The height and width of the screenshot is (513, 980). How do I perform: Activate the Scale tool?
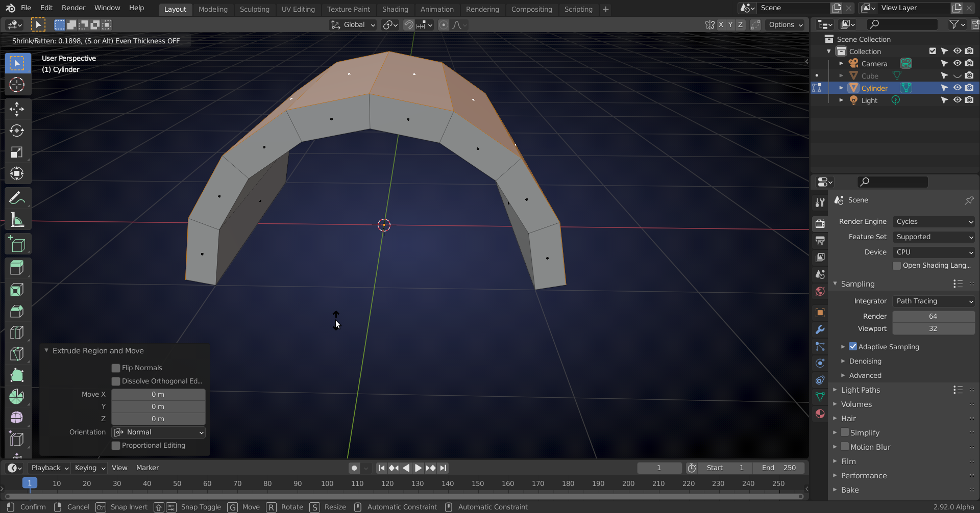pyautogui.click(x=17, y=152)
